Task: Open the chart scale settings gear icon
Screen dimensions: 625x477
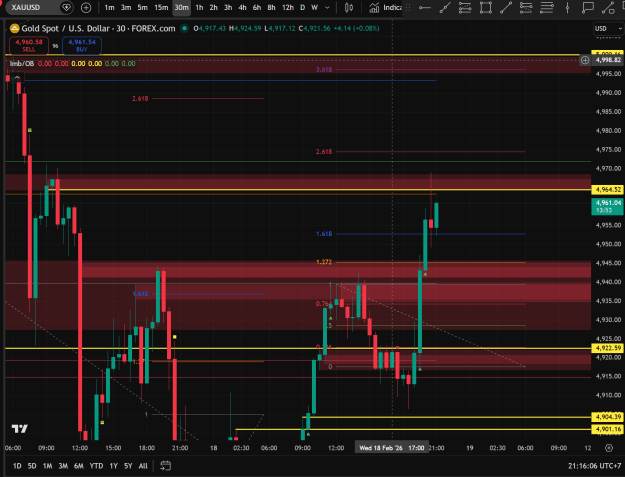Action: [609, 448]
